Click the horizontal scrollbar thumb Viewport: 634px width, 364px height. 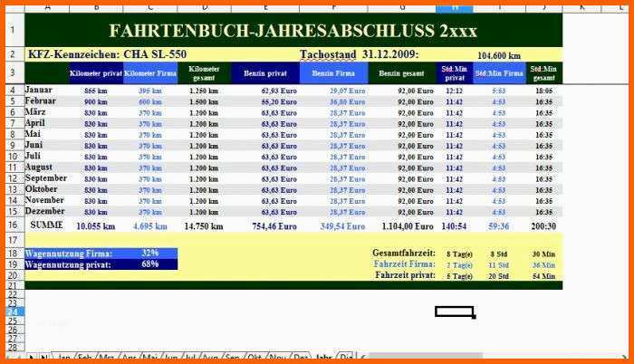pyautogui.click(x=426, y=357)
